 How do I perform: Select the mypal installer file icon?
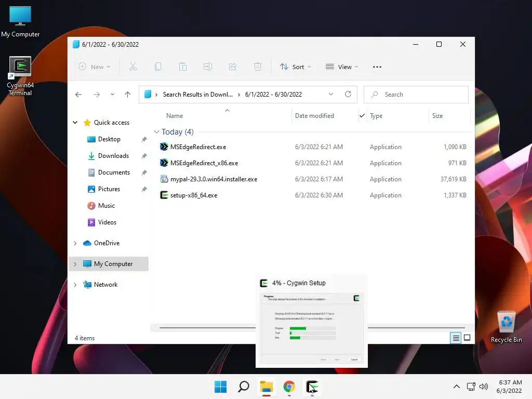coord(164,179)
